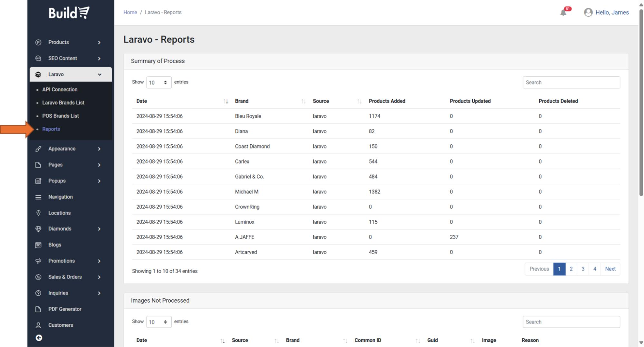
Task: Click the Home breadcrumb link
Action: click(130, 12)
